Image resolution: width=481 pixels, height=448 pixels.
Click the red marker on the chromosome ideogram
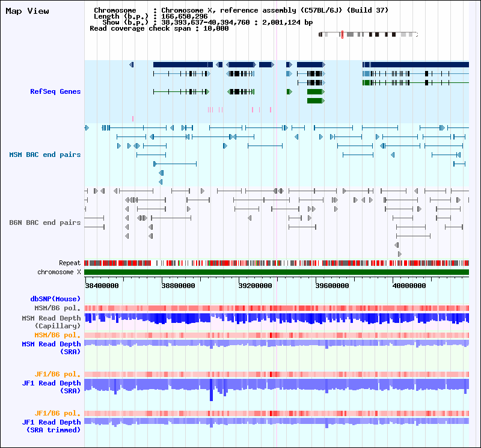[342, 34]
